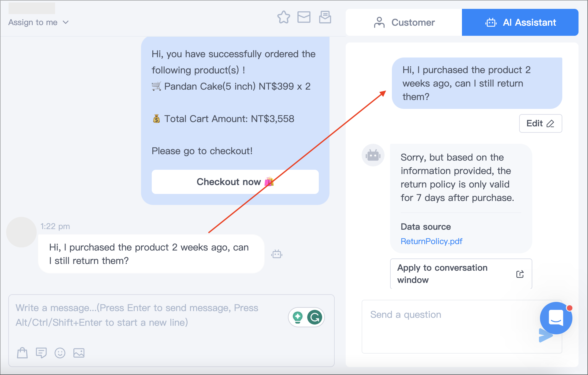588x375 pixels.
Task: Switch to the Customer tab
Action: pyautogui.click(x=404, y=22)
